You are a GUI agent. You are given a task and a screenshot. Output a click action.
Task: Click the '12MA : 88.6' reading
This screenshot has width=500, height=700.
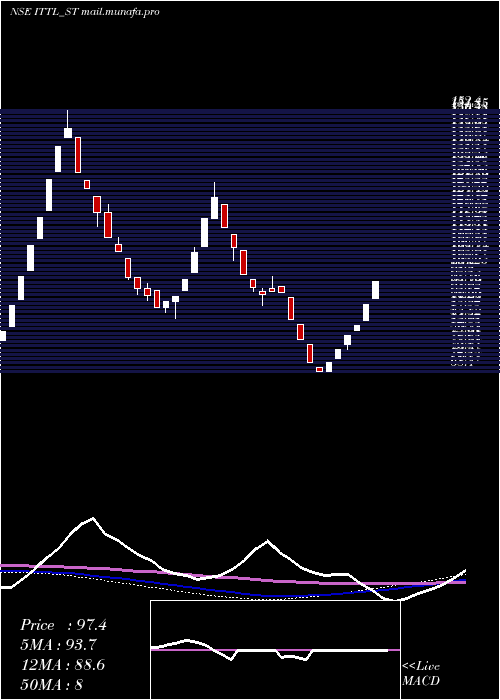[63, 665]
